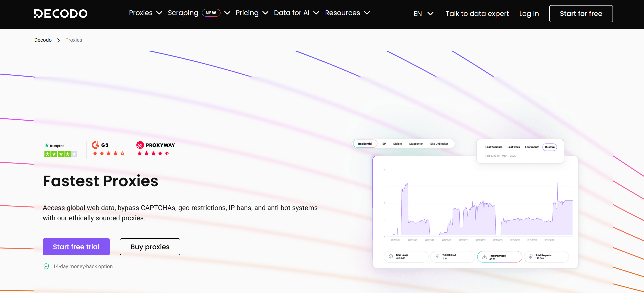
Task: Click the Total Usage stat card
Action: tap(406, 257)
